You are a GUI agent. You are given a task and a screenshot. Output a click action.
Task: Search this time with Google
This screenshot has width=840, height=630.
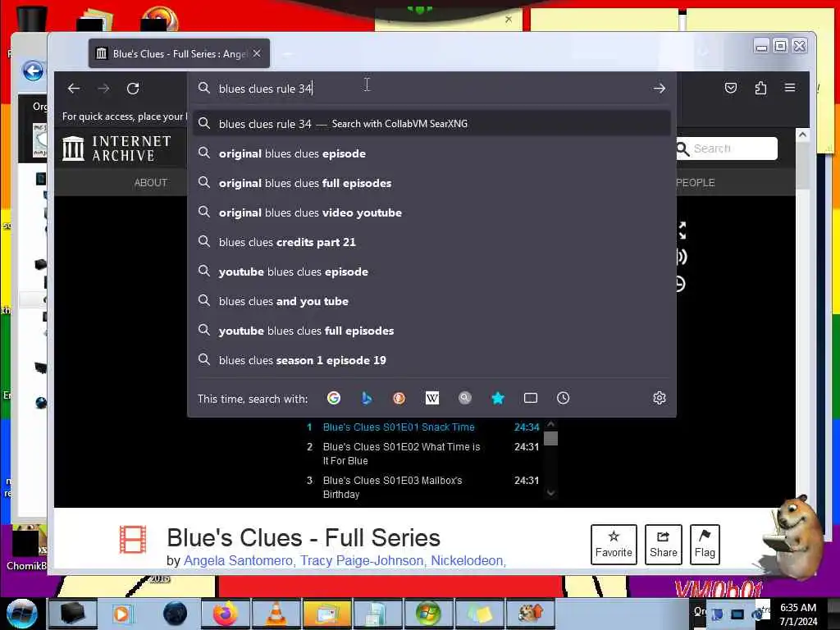(334, 398)
